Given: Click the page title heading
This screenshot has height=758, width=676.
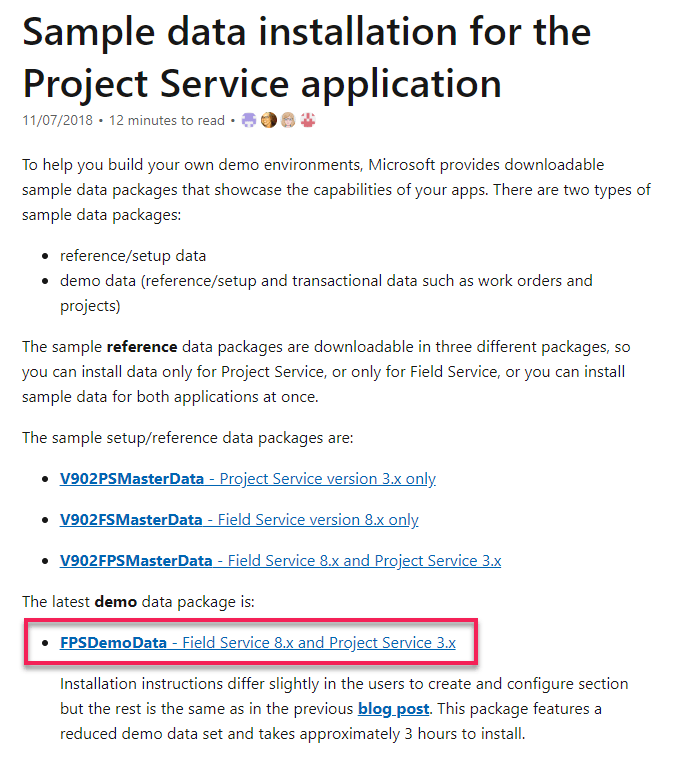Looking at the screenshot, I should click(x=306, y=58).
